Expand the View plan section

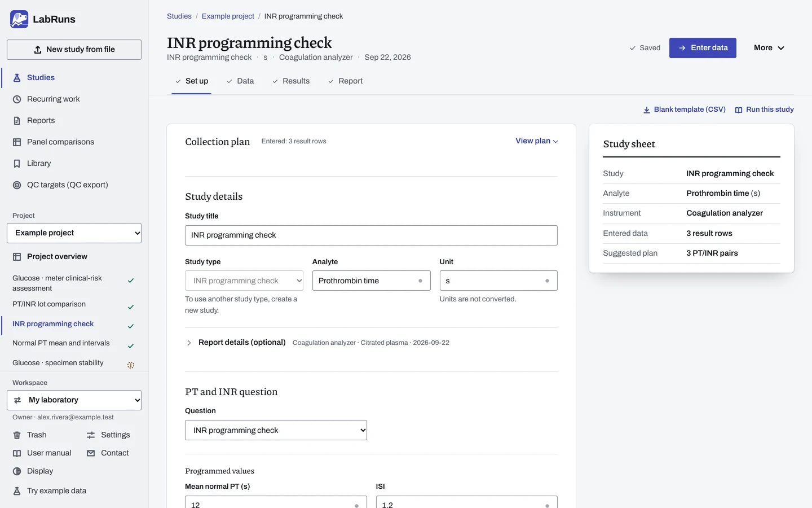pos(537,141)
